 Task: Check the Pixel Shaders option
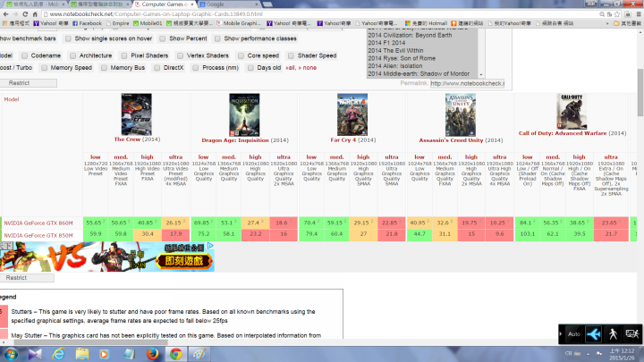click(x=124, y=55)
